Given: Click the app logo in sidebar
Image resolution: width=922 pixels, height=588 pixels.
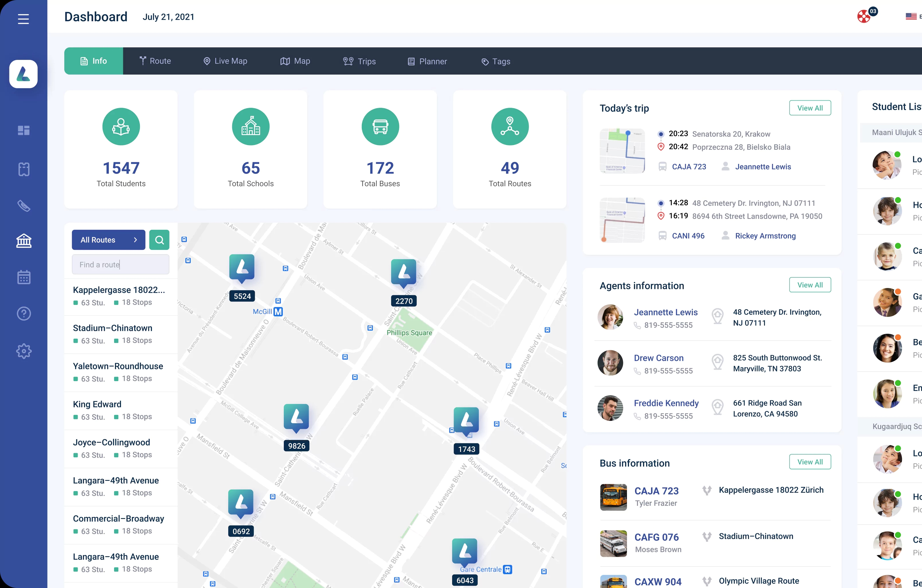Looking at the screenshot, I should coord(23,74).
